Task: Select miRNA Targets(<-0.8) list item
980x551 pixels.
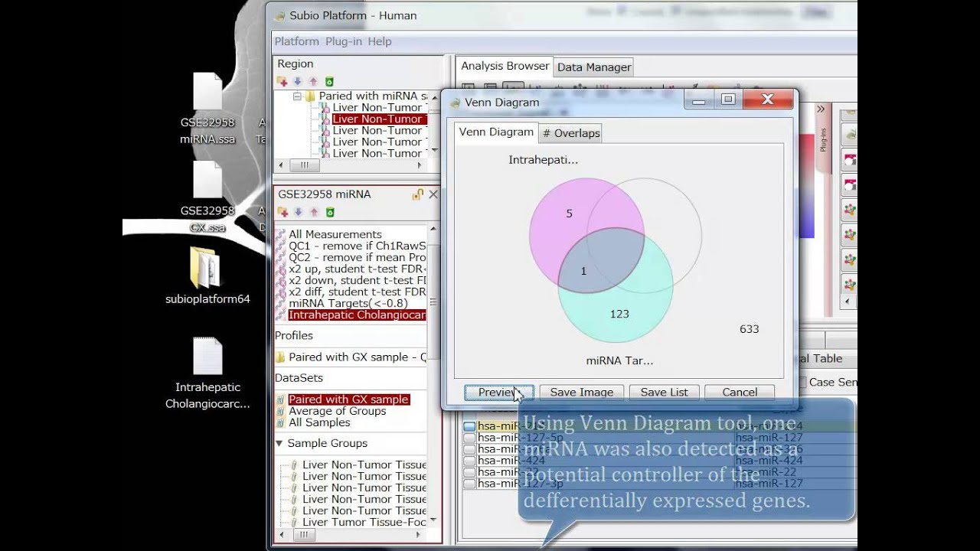Action: coord(347,303)
